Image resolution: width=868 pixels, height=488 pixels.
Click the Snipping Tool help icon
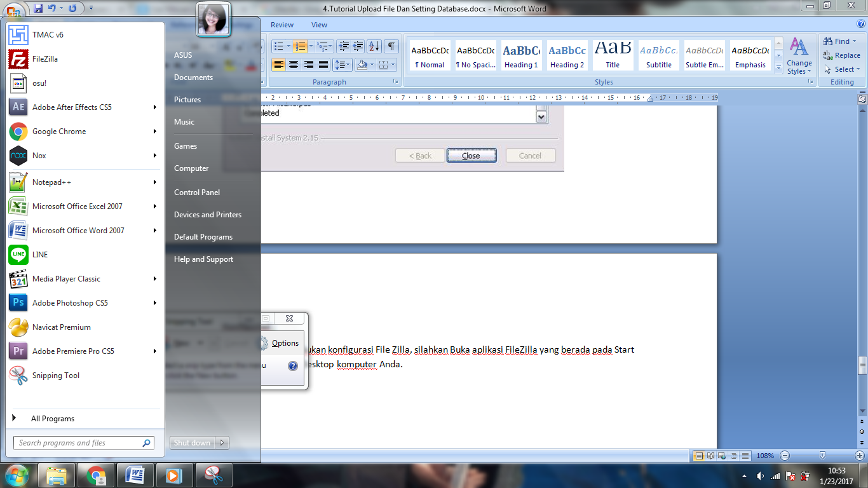293,366
